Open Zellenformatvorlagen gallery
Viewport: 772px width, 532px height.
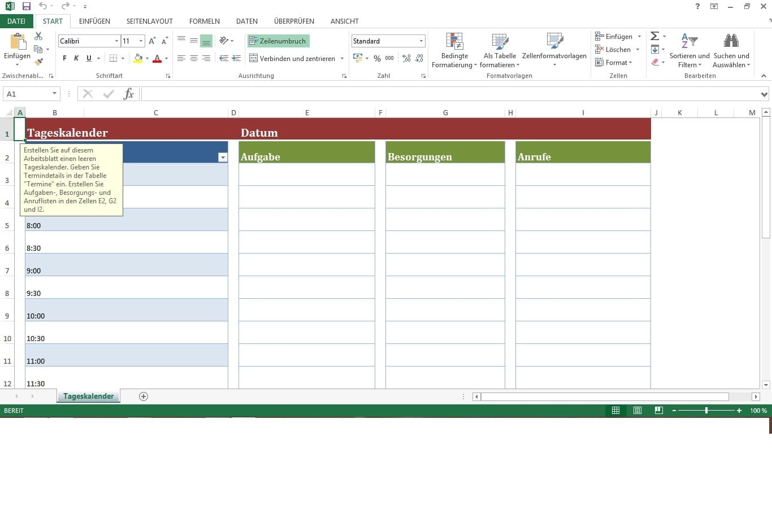pyautogui.click(x=554, y=50)
